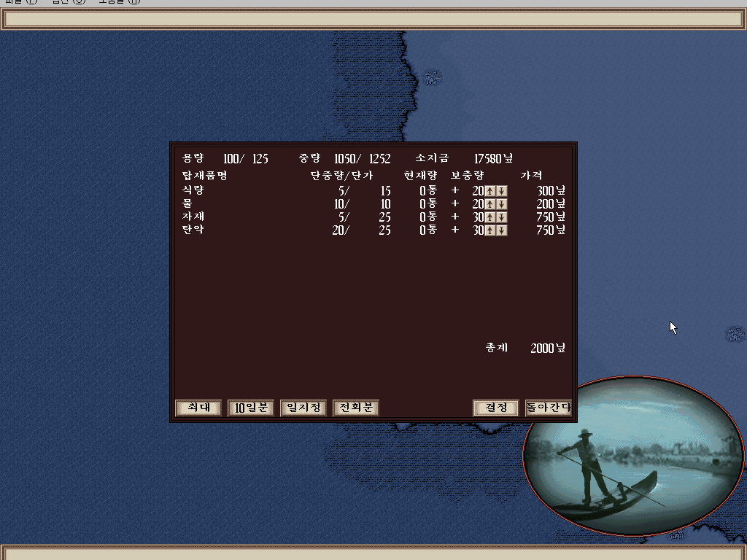Select the 식량 item name
Image resolution: width=747 pixels, height=560 pixels.
(193, 190)
